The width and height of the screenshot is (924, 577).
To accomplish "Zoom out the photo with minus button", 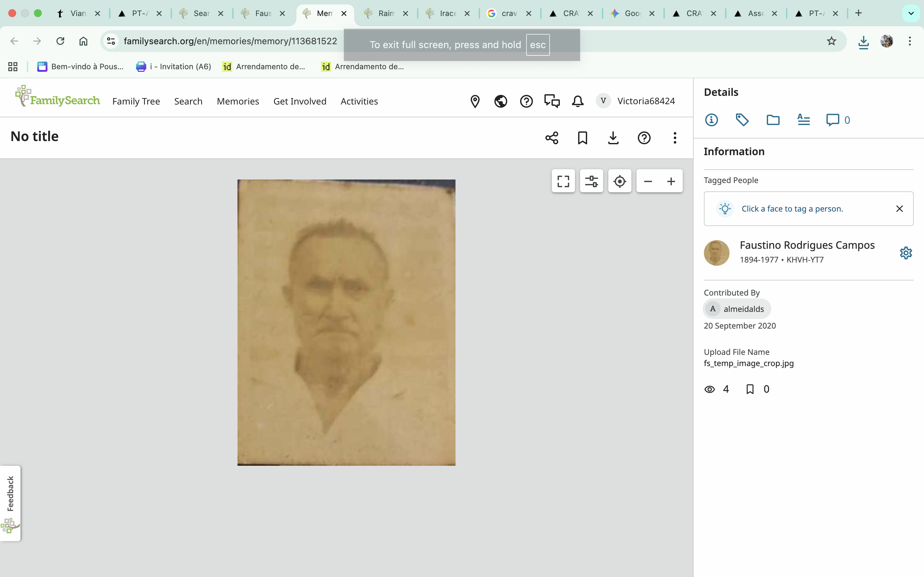I will coord(648,181).
